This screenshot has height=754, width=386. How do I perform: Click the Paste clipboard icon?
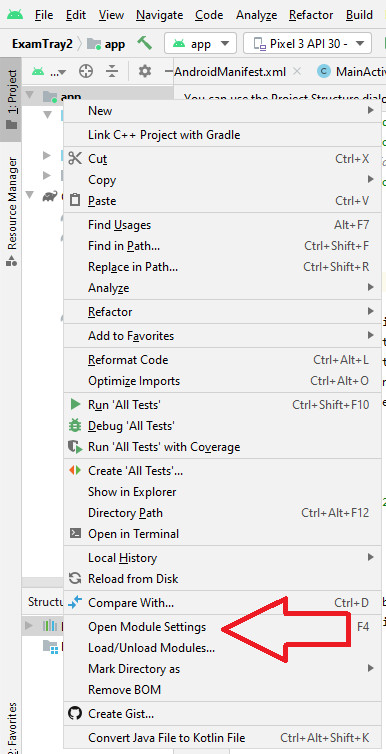pos(75,200)
